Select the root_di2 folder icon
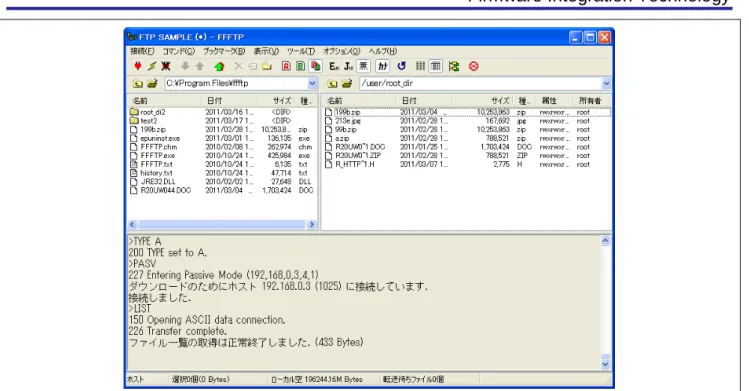 click(x=134, y=112)
